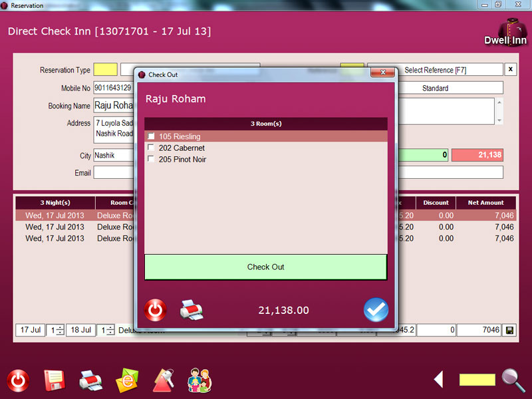Click into the Email input field
The image size is (532, 399).
point(113,173)
